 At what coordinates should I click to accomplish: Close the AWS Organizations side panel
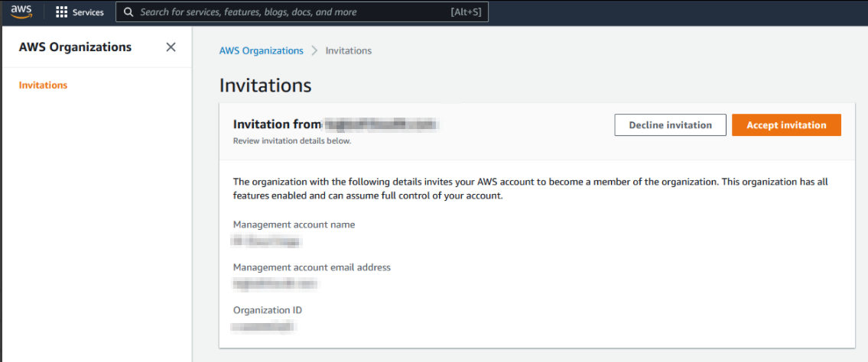click(171, 47)
